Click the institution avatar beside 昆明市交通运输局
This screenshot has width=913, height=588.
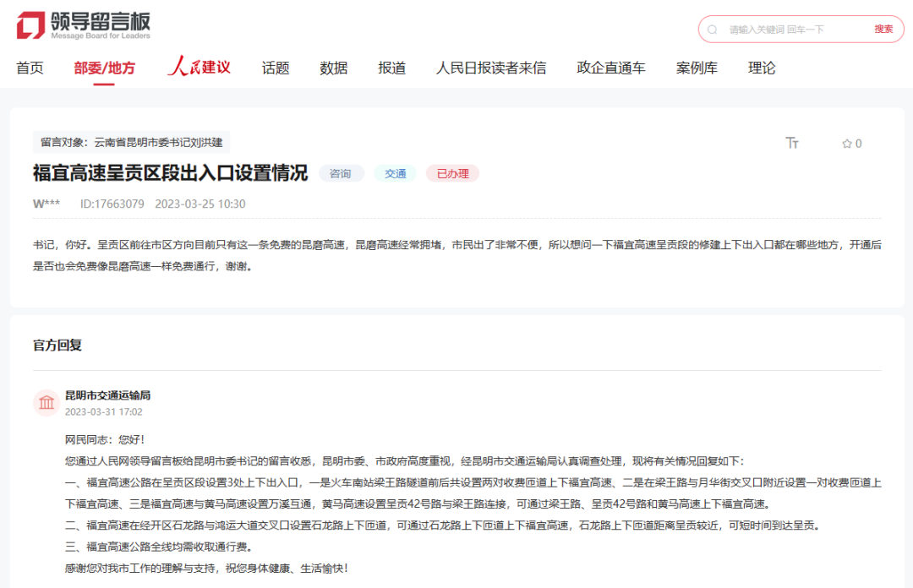[46, 403]
